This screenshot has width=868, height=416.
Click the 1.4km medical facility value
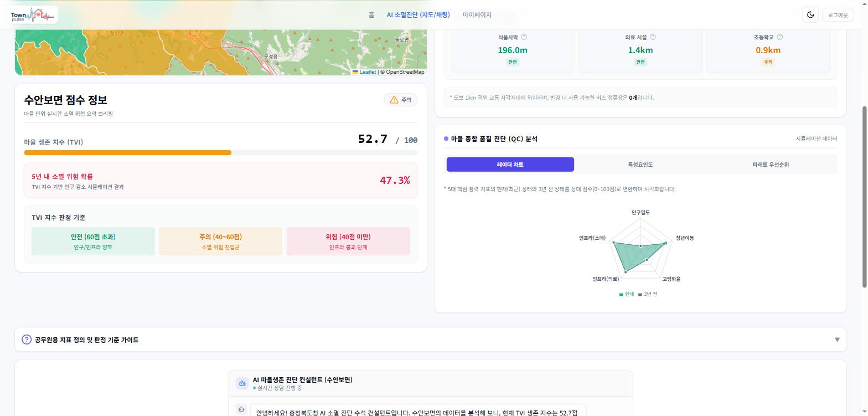click(640, 50)
